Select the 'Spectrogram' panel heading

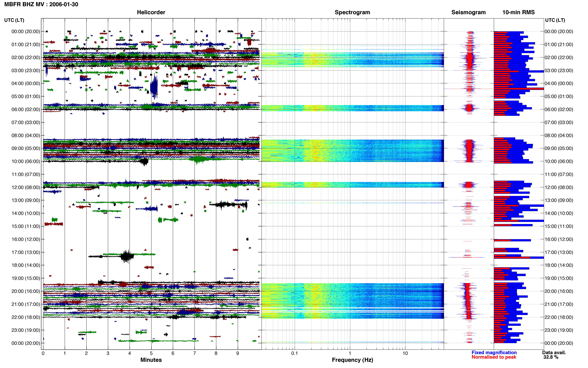(352, 12)
